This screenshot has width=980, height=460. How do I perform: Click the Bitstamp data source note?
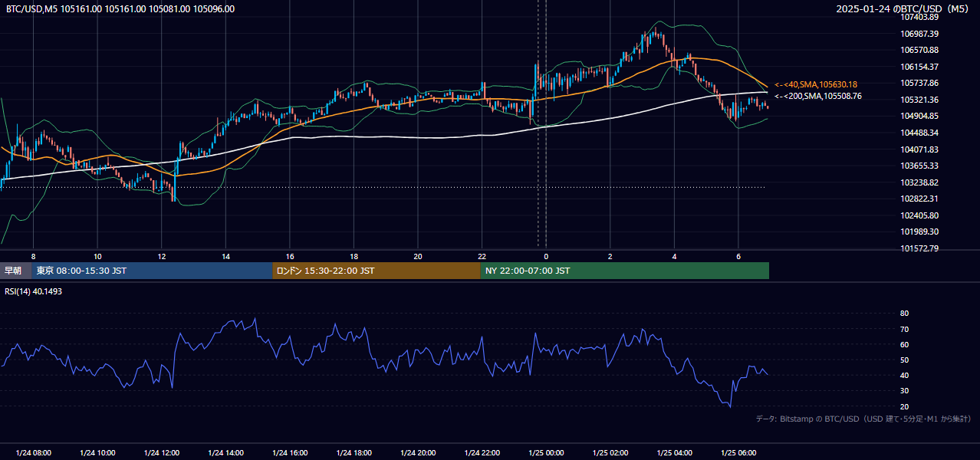pyautogui.click(x=863, y=419)
